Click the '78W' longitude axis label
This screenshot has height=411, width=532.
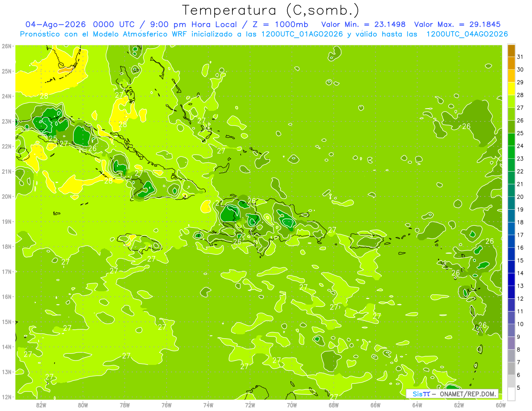click(x=125, y=405)
